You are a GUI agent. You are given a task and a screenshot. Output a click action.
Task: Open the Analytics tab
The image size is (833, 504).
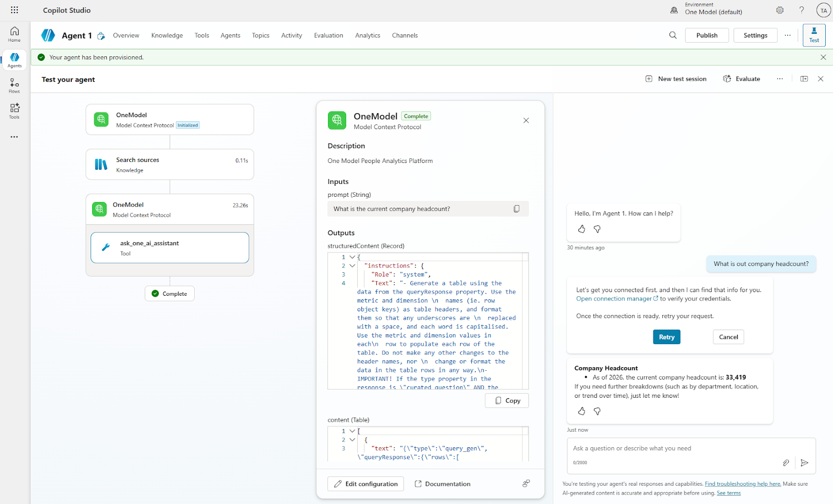click(x=368, y=35)
